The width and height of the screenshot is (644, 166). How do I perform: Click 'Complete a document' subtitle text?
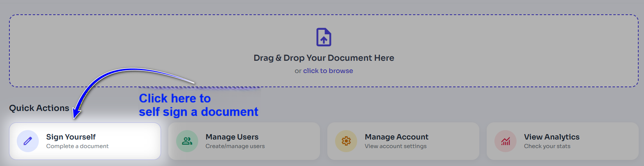point(77,146)
